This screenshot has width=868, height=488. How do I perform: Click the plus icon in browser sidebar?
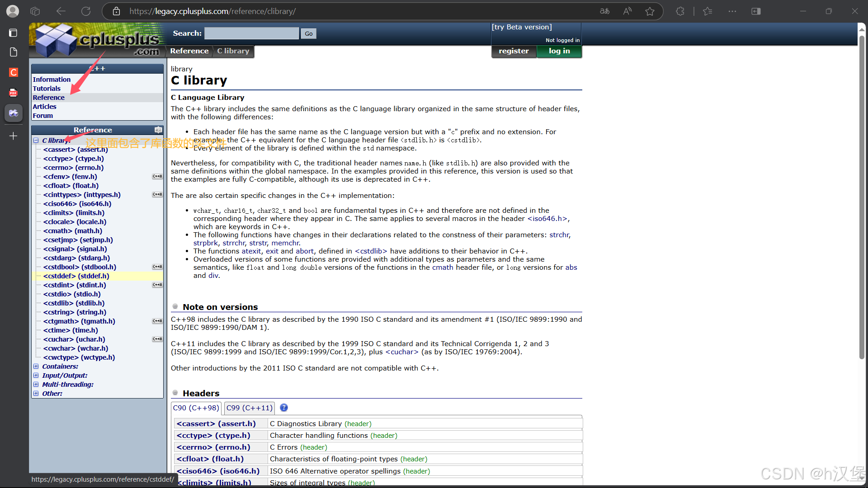(14, 136)
